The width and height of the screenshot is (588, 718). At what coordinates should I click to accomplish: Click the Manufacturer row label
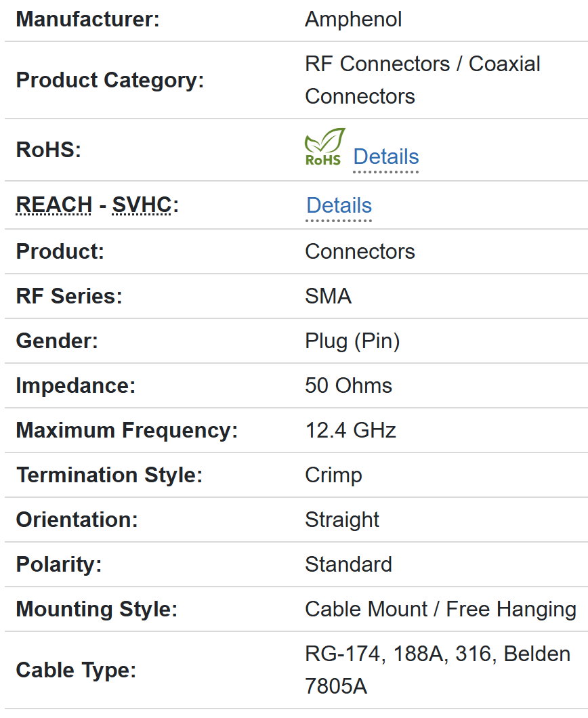87,19
